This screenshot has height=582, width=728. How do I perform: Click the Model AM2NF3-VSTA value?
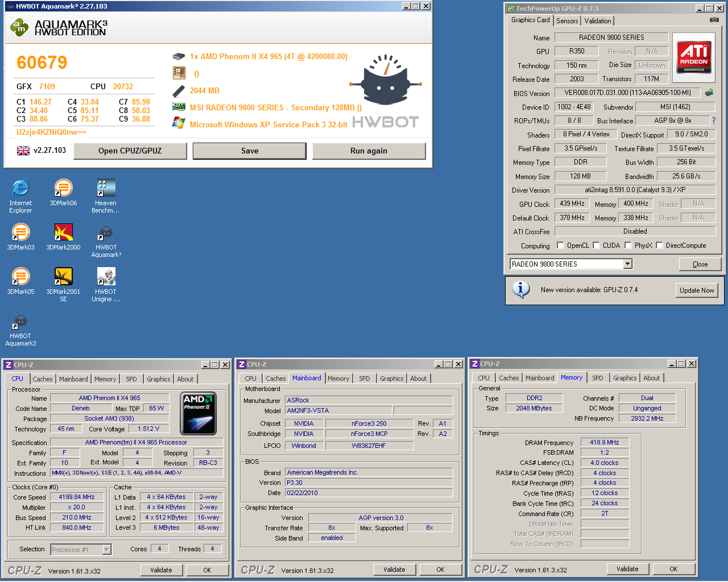[338, 410]
